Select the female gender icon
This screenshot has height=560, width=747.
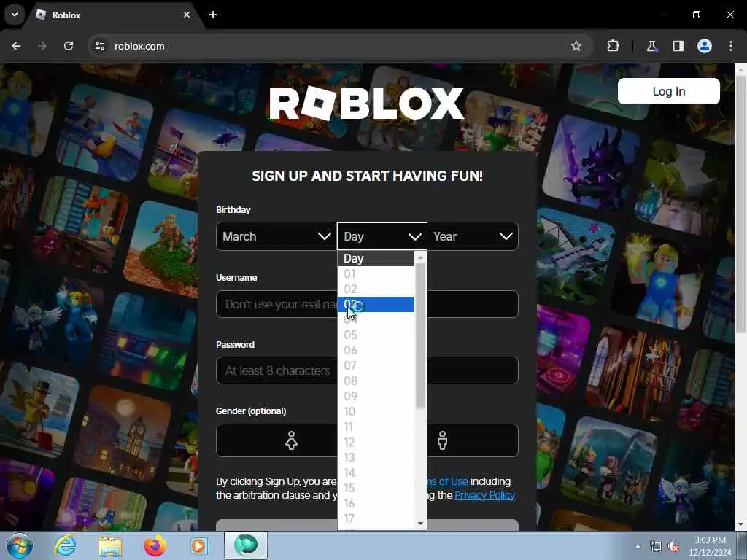pos(291,440)
